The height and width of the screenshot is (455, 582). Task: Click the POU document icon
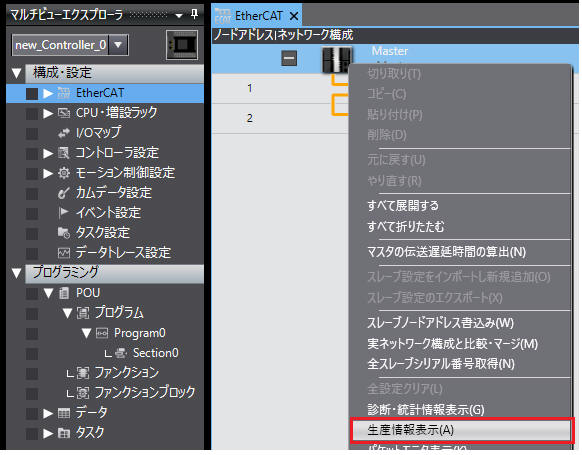click(64, 293)
